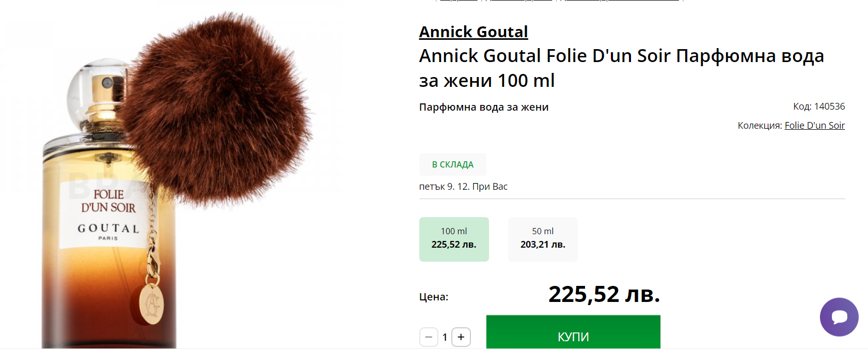868x349 pixels.
Task: Click the Парфюмна вода за жени subtitle
Action: 484,107
